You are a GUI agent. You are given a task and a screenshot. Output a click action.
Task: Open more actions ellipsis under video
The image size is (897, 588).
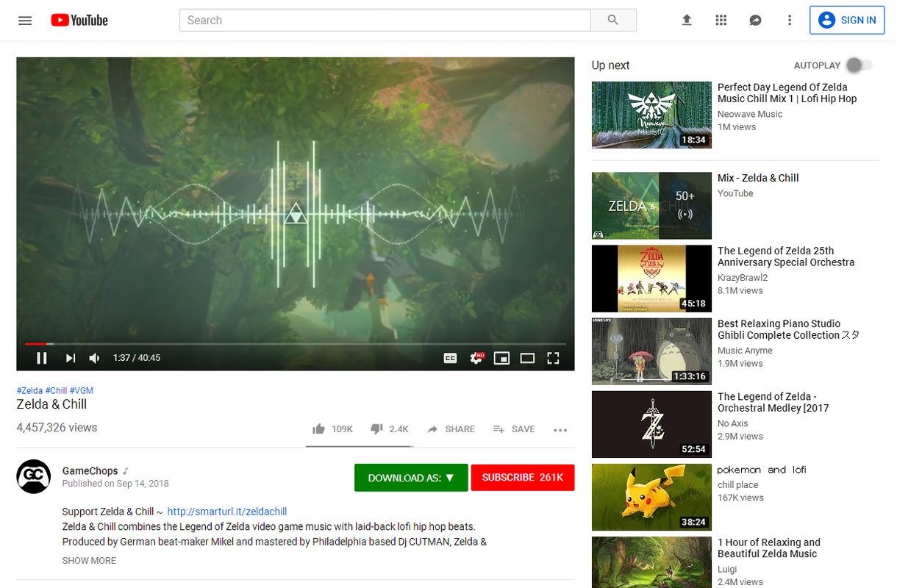pos(560,430)
